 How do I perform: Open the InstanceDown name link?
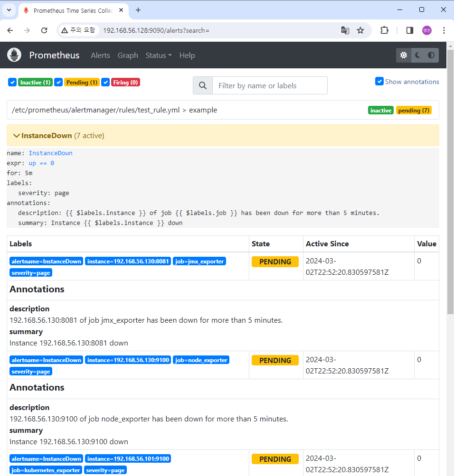coord(50,153)
